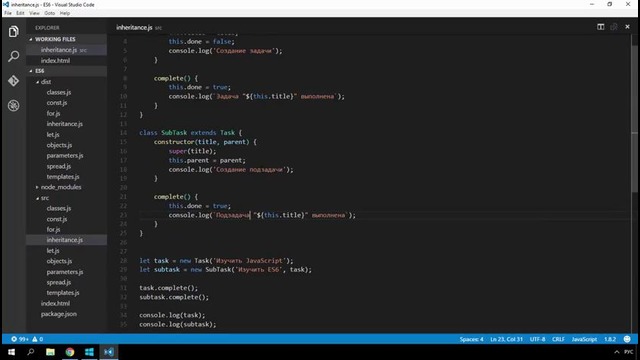640x360 pixels.
Task: Open inheritance.js in dist folder
Action: [x=67, y=124]
